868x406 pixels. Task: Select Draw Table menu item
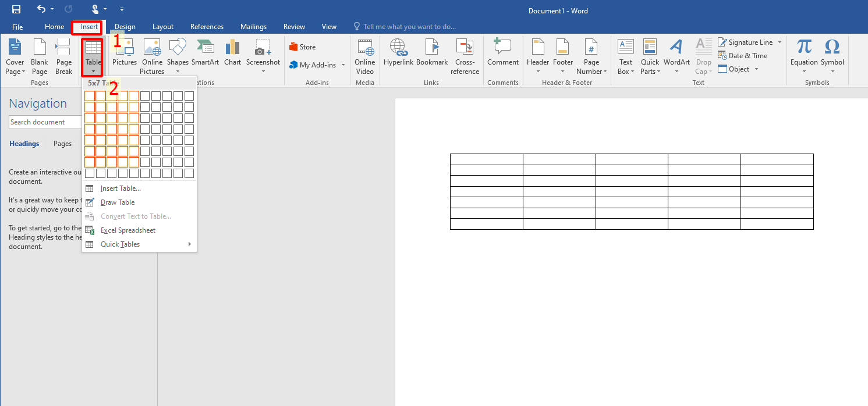pyautogui.click(x=139, y=202)
